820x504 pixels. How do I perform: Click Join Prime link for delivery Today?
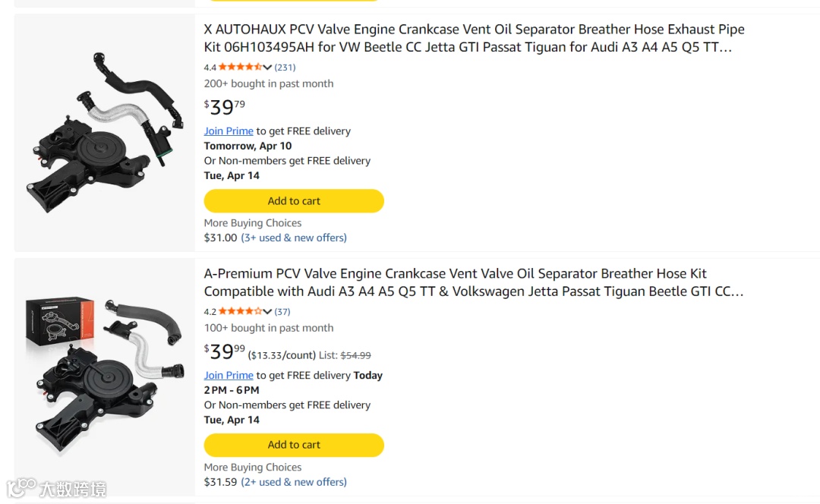229,375
